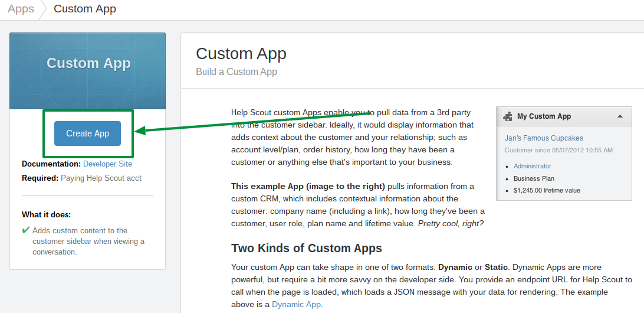This screenshot has height=313, width=644.
Task: Click the puzzle piece icon in My Custom App
Action: pyautogui.click(x=508, y=116)
